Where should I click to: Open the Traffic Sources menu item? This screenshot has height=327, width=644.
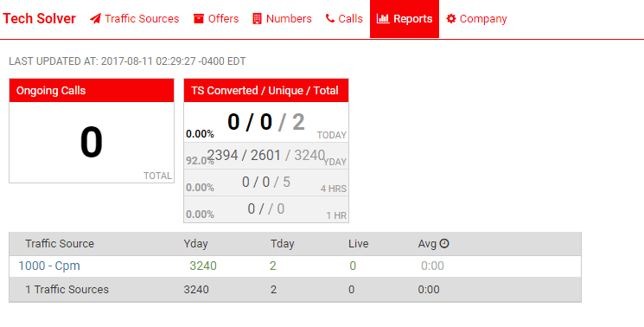coord(134,19)
